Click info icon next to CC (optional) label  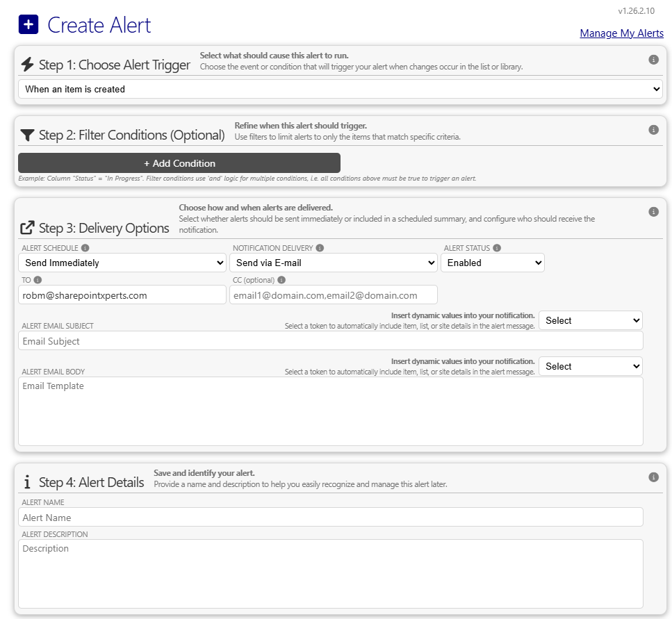click(281, 280)
